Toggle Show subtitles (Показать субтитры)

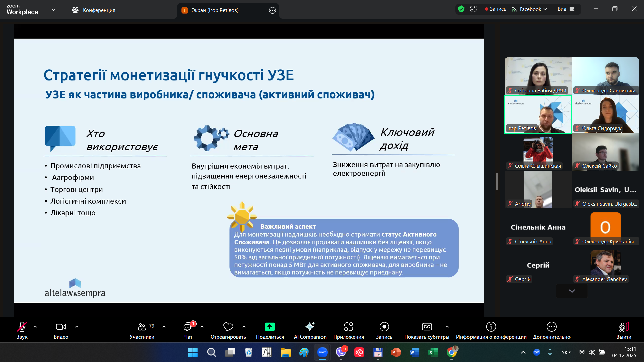[426, 327]
